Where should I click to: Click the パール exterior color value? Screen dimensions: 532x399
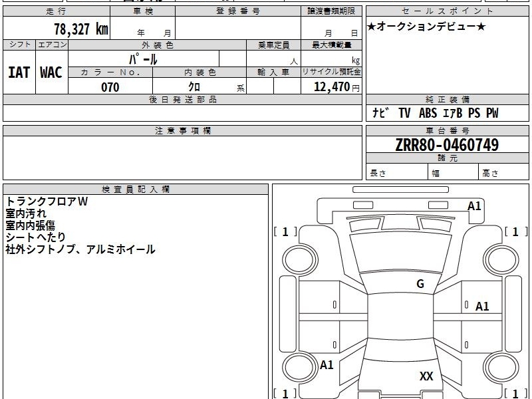(143, 59)
